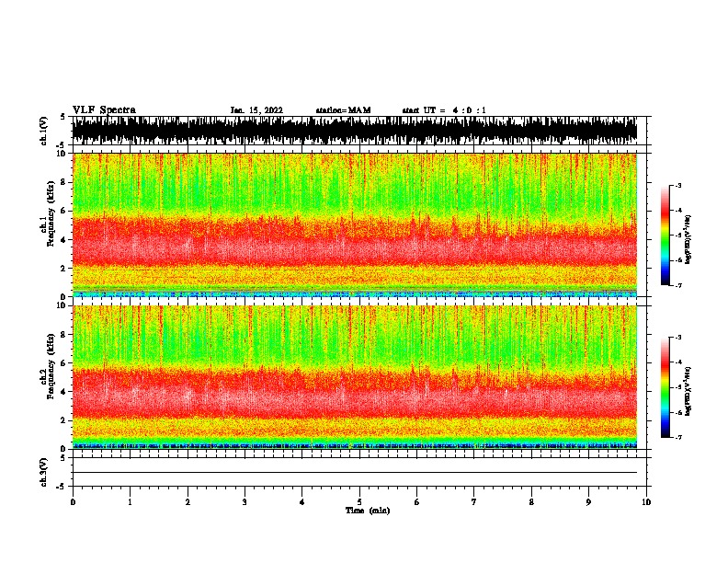Image resolution: width=728 pixels, height=563 pixels.
Task: Click the "VLF Spectra" plot title
Action: 104,110
